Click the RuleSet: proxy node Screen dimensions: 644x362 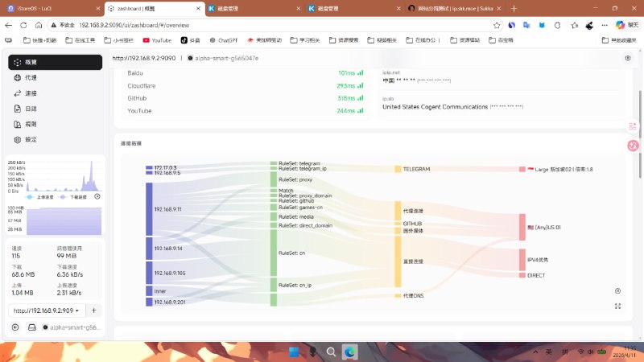pyautogui.click(x=274, y=179)
